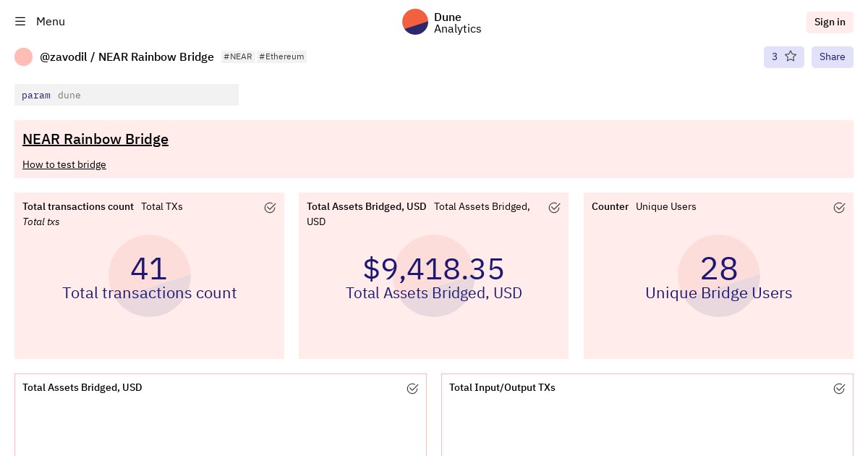
Task: Click the Total transactions count card title
Action: pos(78,206)
